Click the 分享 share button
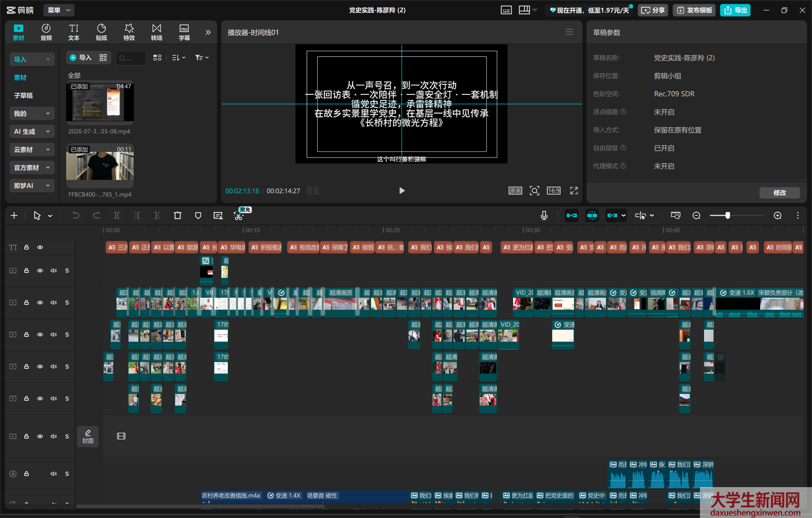This screenshot has height=518, width=812. pos(653,10)
